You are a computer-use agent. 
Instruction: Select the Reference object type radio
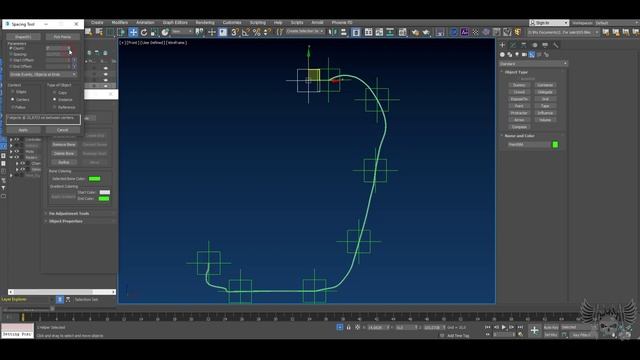point(55,107)
